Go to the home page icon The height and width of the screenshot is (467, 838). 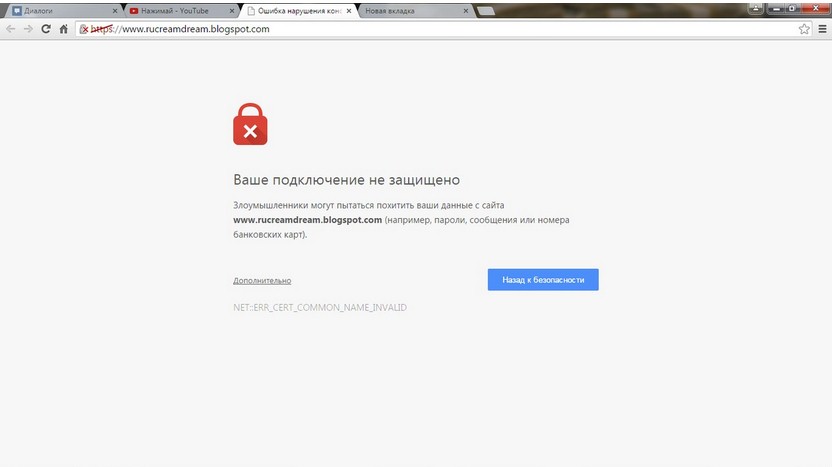tap(64, 29)
